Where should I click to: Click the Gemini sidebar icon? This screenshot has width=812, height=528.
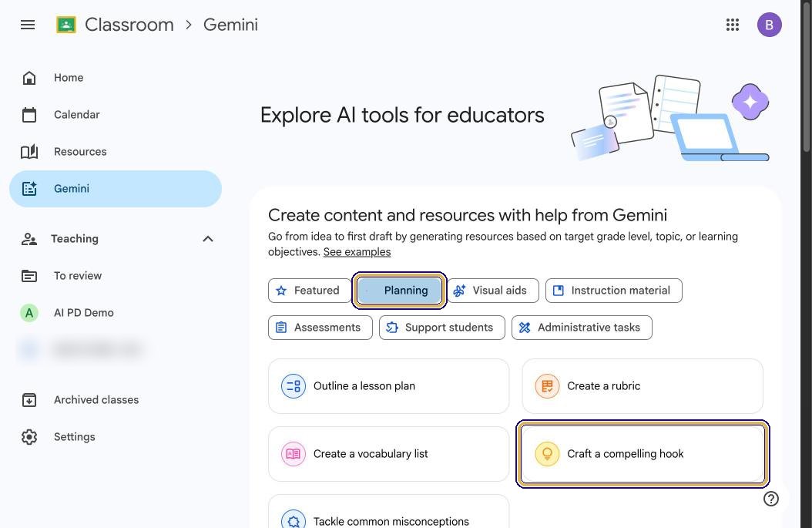click(29, 189)
